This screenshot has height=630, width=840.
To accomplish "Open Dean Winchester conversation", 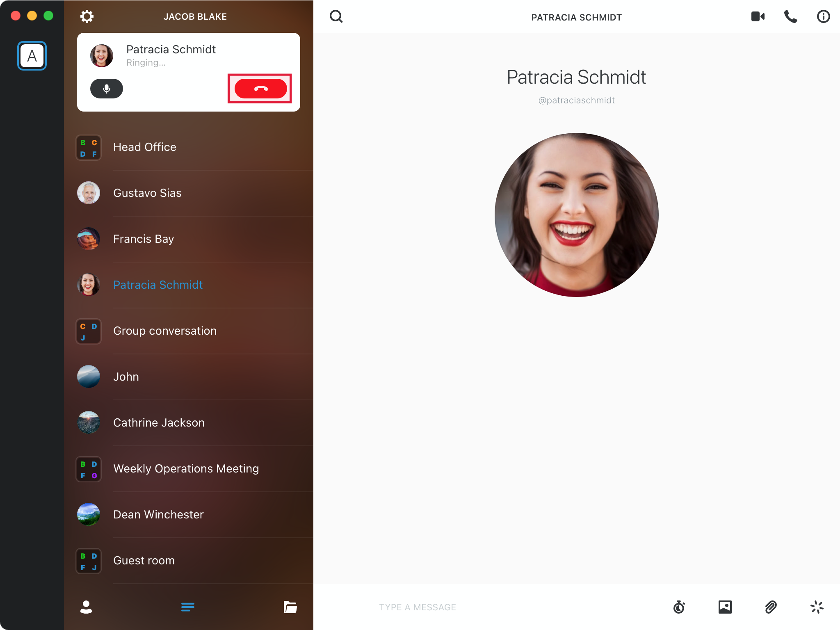I will click(x=189, y=515).
